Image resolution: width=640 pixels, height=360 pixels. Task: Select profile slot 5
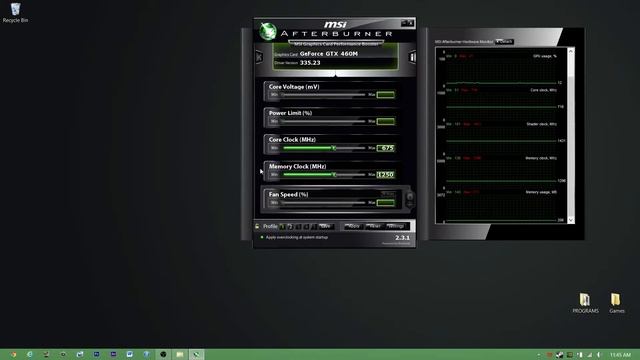tap(314, 227)
